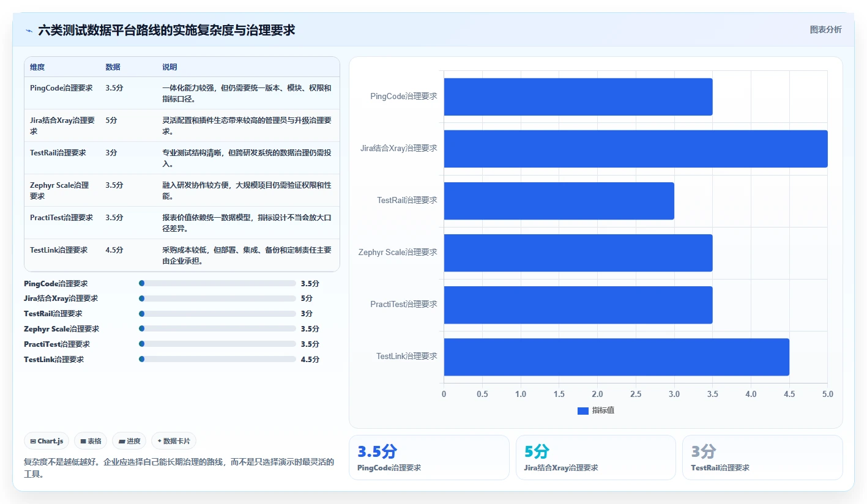This screenshot has width=867, height=504.
Task: Click the PractiTest治理要求 chart axis label
Action: [404, 305]
